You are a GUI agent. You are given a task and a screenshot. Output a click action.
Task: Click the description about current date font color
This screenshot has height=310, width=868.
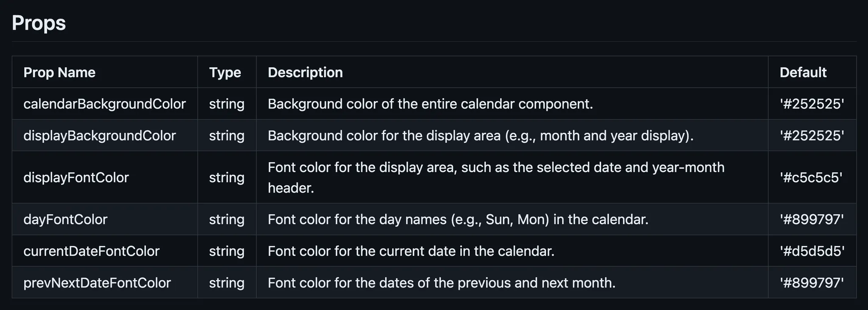(x=411, y=251)
